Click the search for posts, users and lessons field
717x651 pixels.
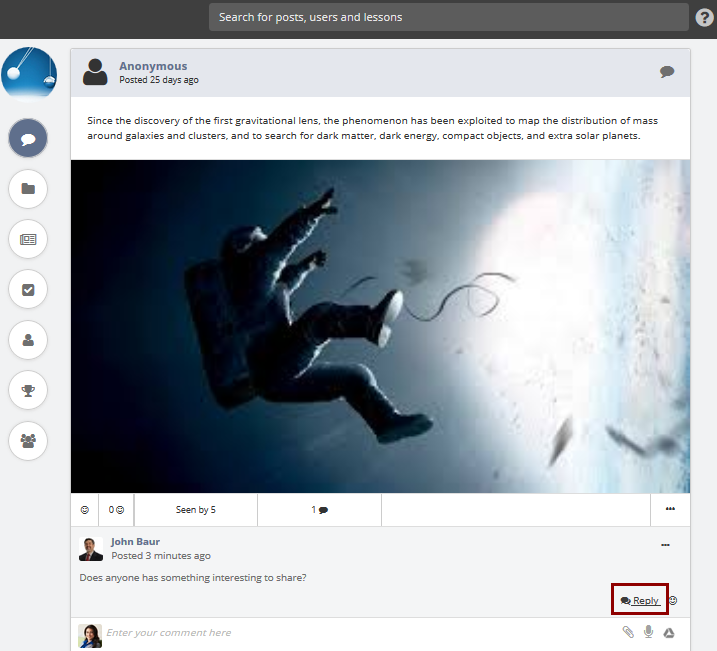pyautogui.click(x=449, y=17)
